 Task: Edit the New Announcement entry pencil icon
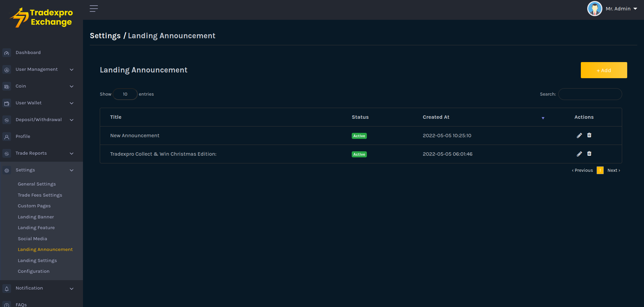[x=579, y=136]
